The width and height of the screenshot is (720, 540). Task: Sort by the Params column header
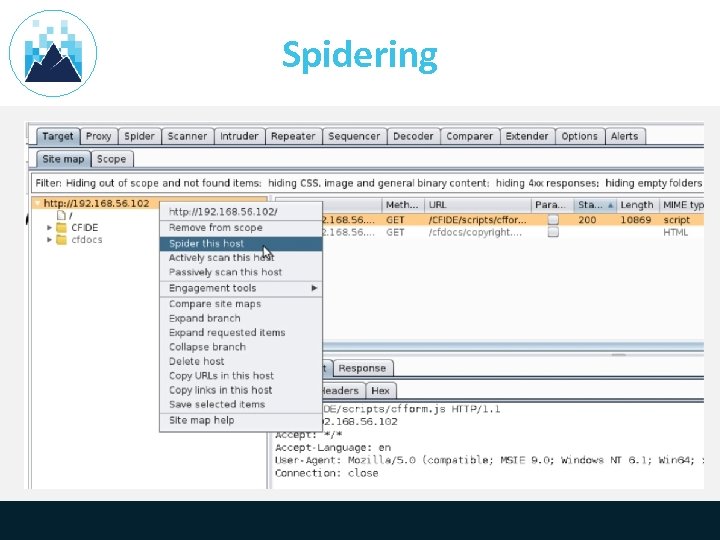552,205
